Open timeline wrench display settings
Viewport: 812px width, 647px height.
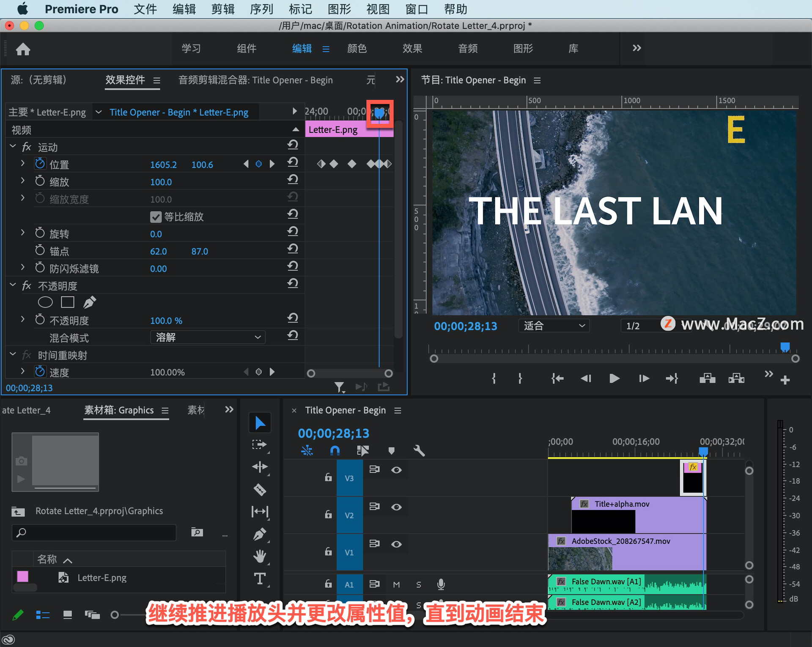pos(419,451)
